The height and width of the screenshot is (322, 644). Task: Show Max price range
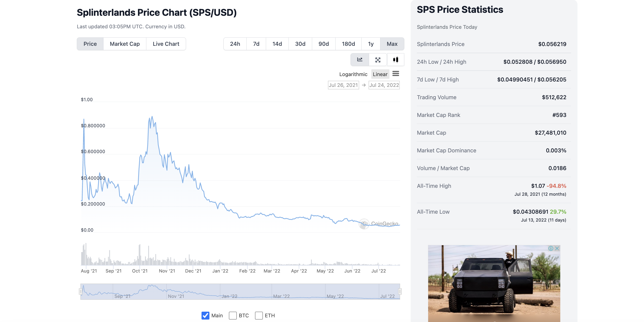tap(392, 44)
